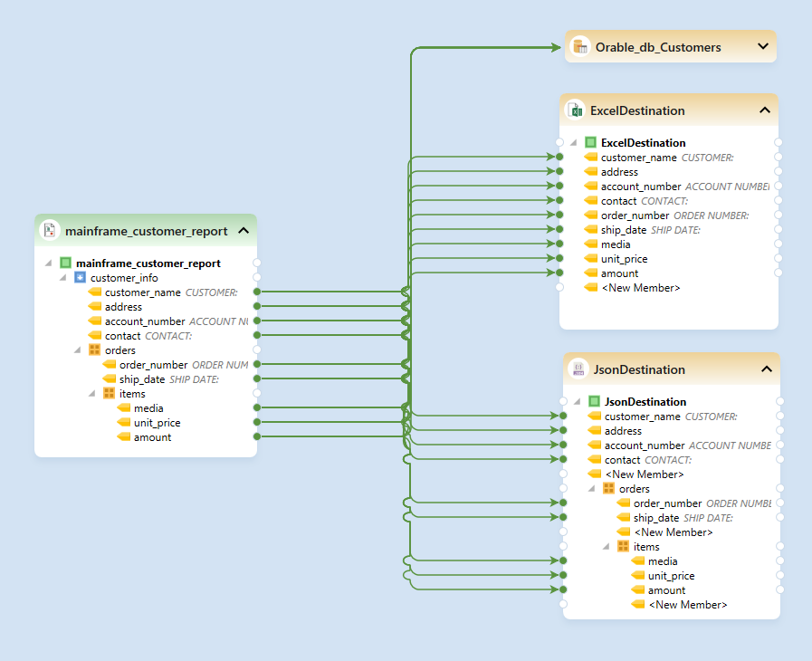Expand the Orable_db_Customers object chevron
The height and width of the screenshot is (661, 812).
[x=763, y=46]
